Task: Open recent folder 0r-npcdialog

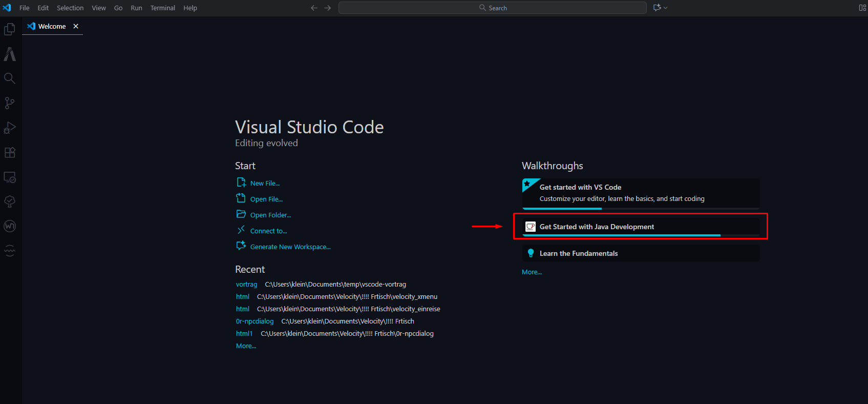Action: 255,321
